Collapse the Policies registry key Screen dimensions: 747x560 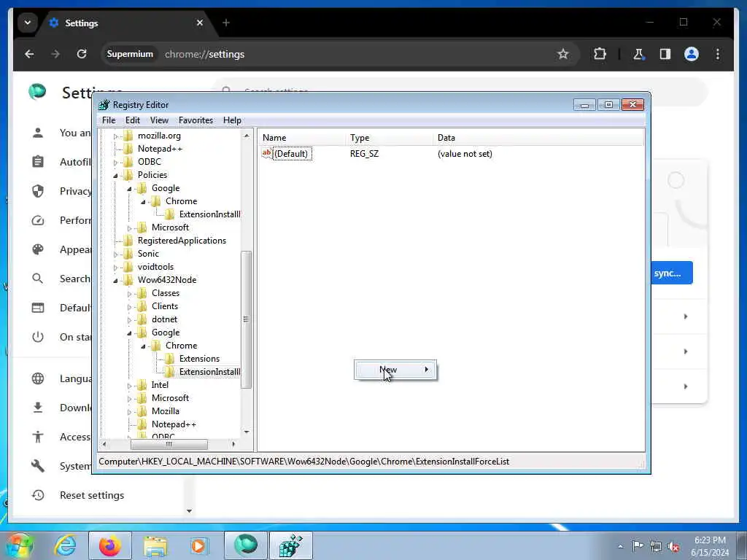115,176
